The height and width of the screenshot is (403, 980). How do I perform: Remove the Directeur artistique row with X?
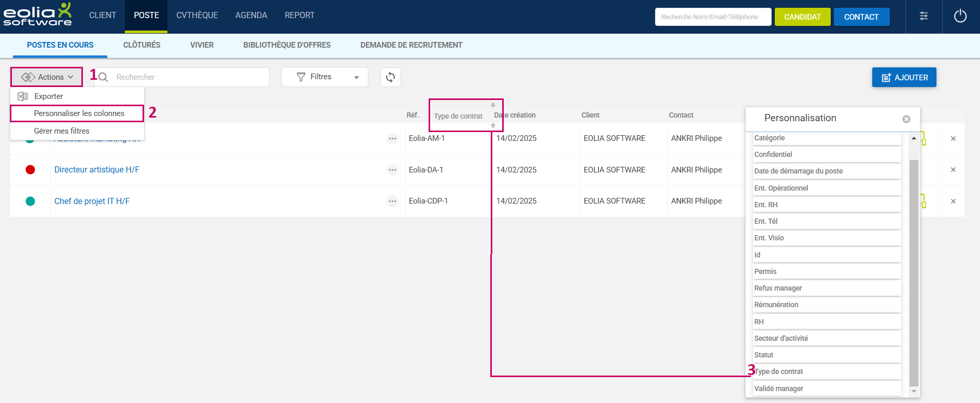click(x=953, y=170)
